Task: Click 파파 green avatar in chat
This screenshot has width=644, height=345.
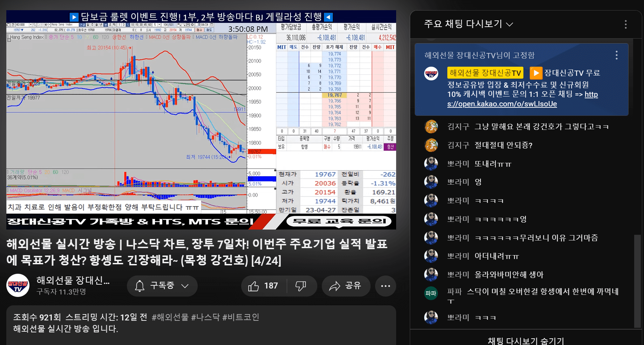Action: 431,293
